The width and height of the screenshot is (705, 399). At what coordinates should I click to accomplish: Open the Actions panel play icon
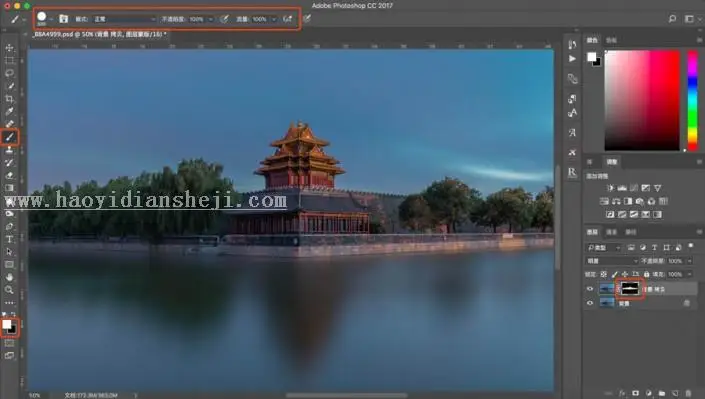pyautogui.click(x=572, y=59)
